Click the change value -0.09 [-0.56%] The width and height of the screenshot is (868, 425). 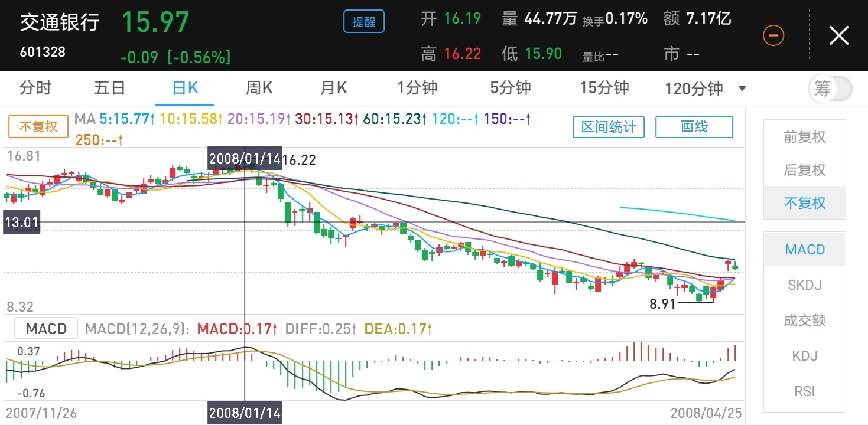click(x=175, y=57)
